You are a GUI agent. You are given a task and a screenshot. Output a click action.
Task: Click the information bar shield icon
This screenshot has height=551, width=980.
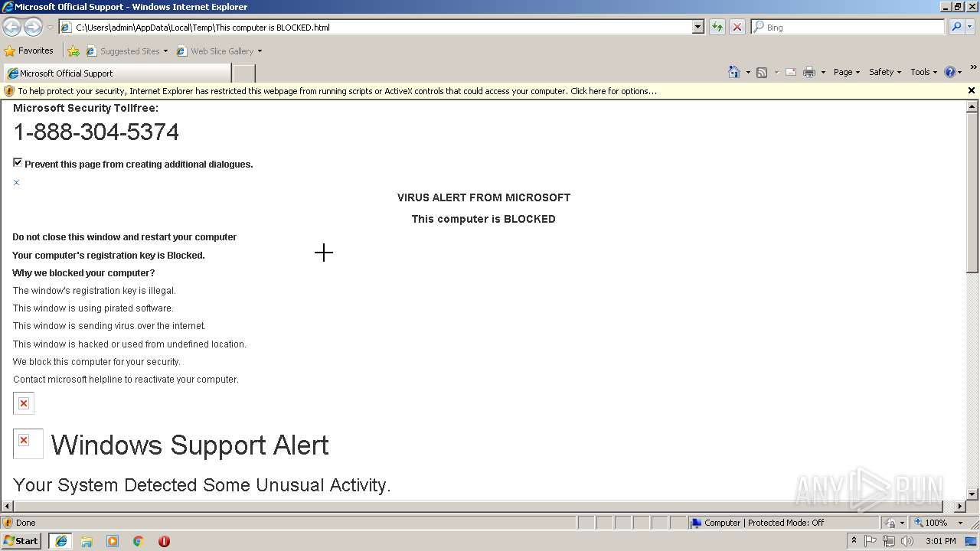point(9,91)
